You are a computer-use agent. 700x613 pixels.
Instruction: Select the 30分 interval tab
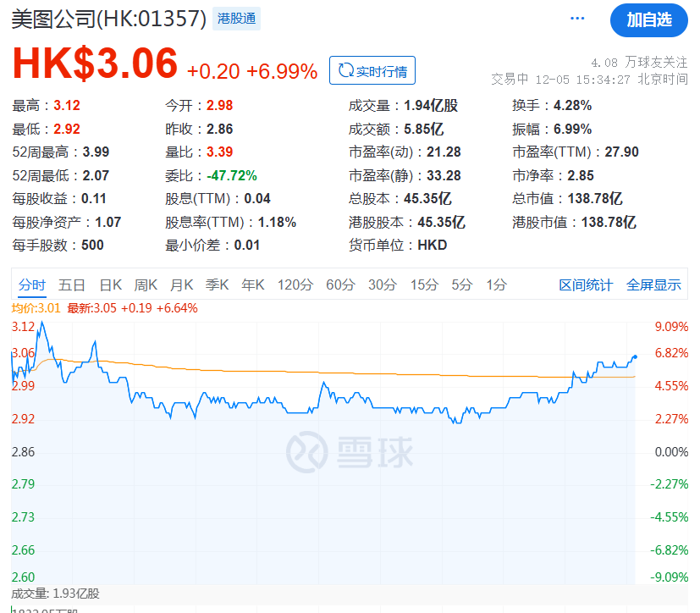point(382,285)
